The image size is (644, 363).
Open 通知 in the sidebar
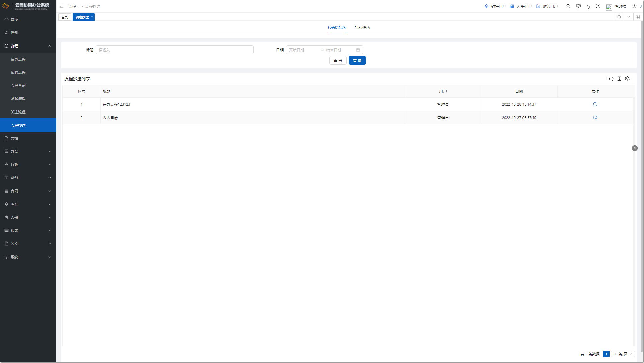(28, 33)
